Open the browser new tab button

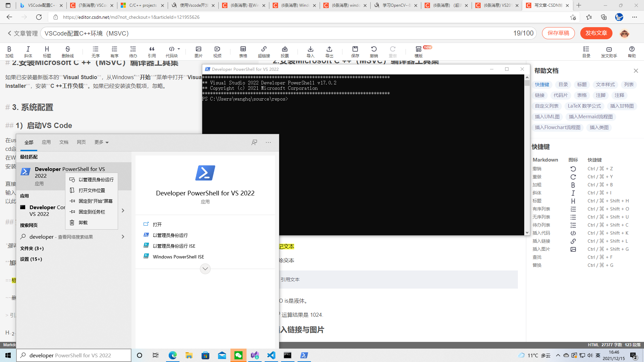pyautogui.click(x=579, y=5)
